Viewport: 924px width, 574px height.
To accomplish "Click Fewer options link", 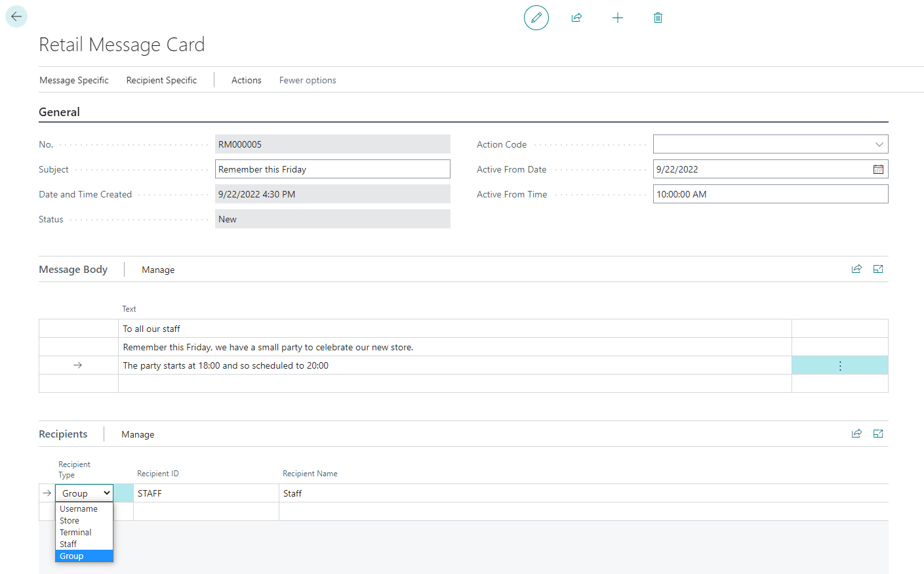I will click(x=308, y=80).
